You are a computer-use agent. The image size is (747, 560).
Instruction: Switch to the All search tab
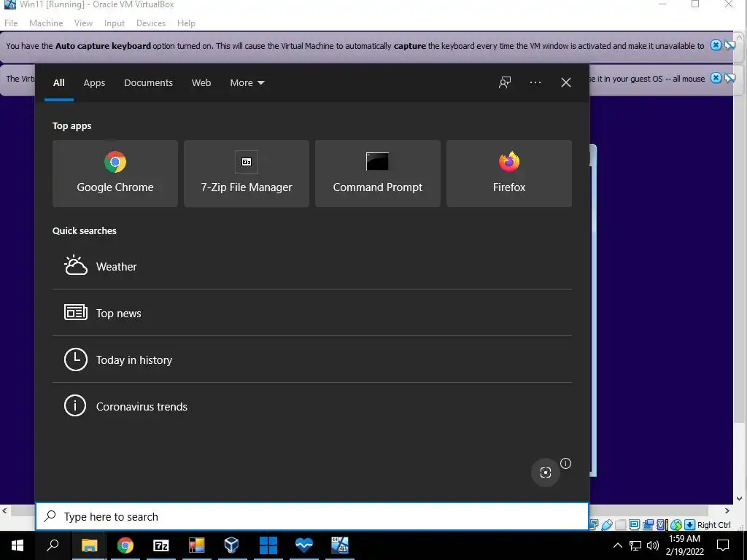coord(58,82)
